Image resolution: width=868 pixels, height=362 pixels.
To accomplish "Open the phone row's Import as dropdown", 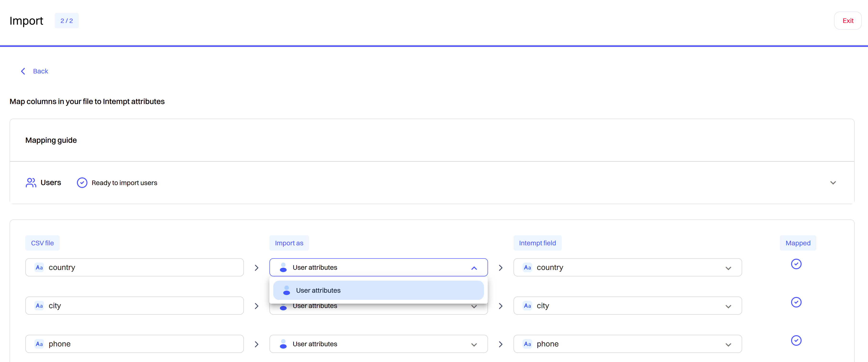I will pos(378,344).
